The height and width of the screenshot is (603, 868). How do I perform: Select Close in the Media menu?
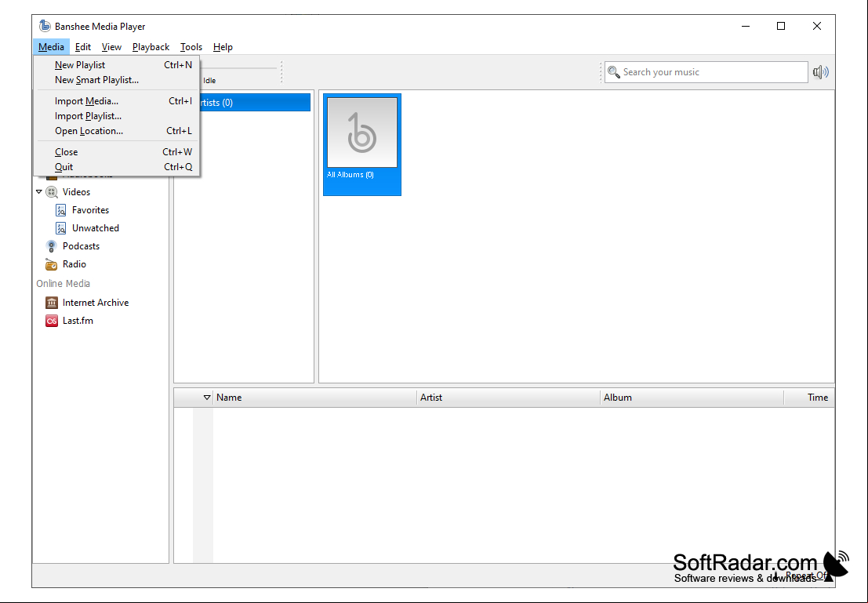tap(117, 151)
